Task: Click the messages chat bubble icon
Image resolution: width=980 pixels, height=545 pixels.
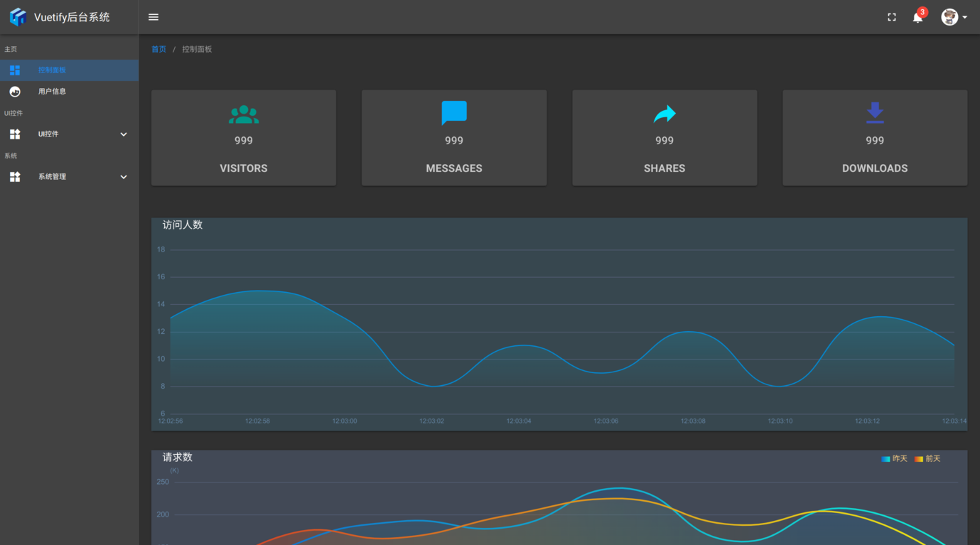Action: click(x=454, y=113)
